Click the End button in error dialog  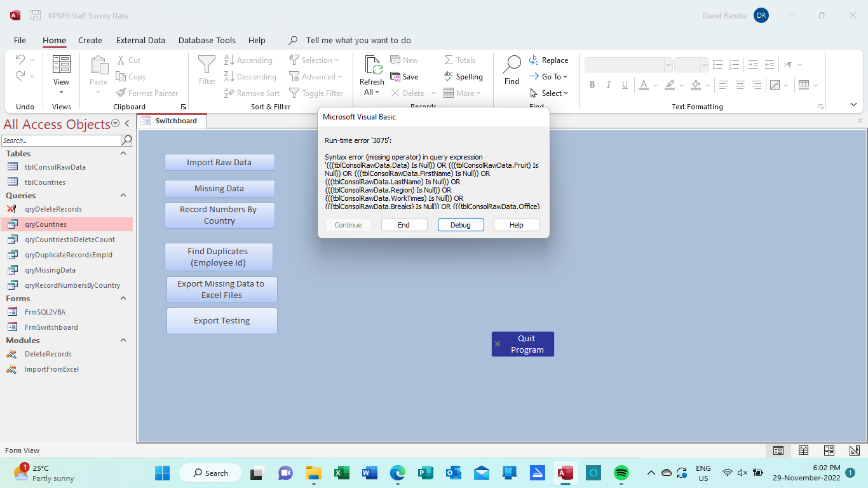point(403,225)
